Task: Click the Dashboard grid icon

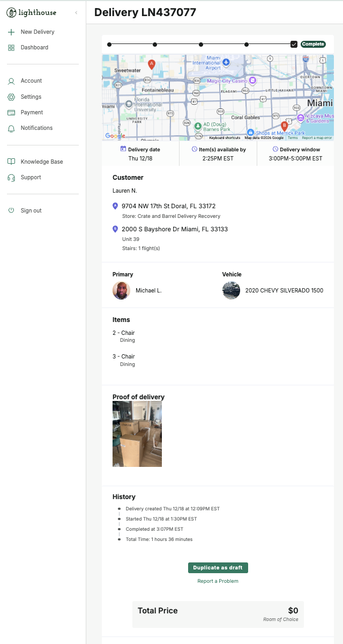Action: click(x=11, y=48)
